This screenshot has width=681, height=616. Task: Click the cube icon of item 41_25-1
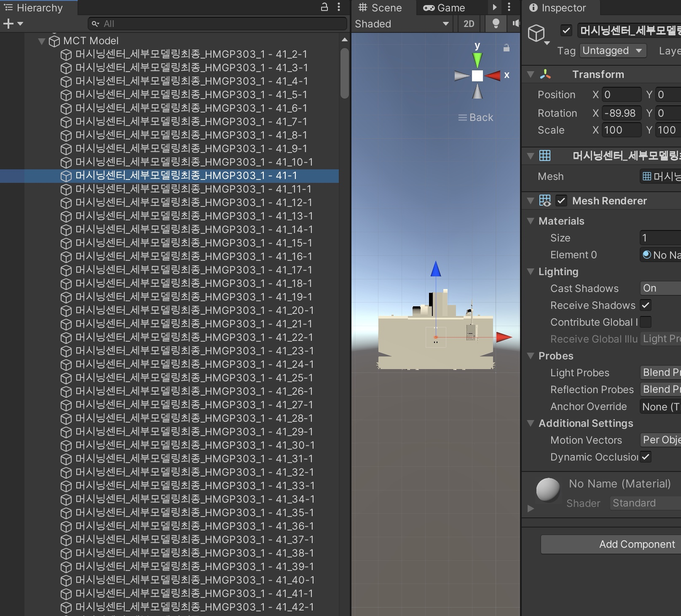point(66,378)
